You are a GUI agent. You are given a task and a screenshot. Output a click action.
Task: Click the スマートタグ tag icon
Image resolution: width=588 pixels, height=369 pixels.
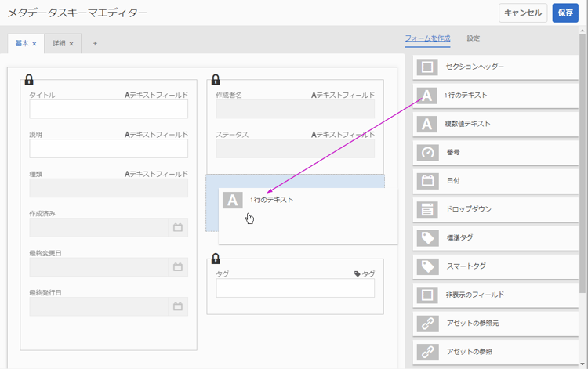click(x=427, y=266)
